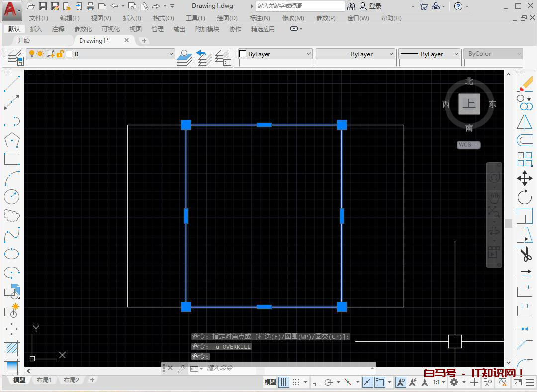Switch to the 布局1 layout tab
537x392 pixels.
pos(44,380)
